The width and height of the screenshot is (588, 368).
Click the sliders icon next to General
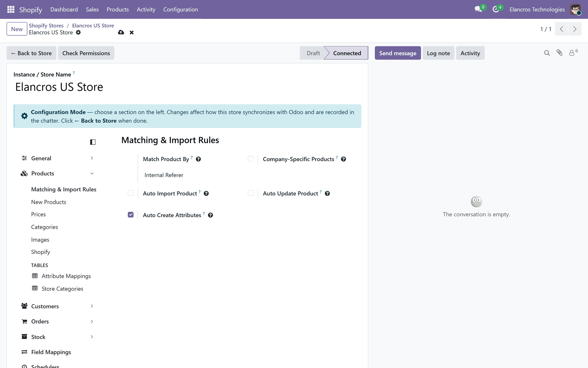pos(24,158)
